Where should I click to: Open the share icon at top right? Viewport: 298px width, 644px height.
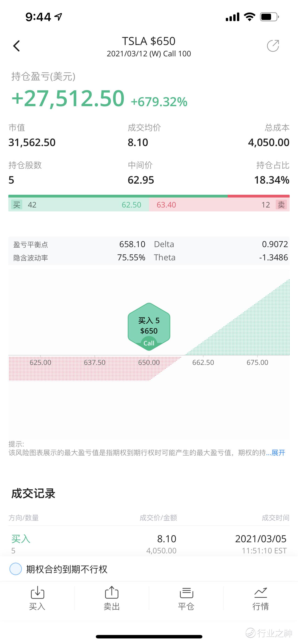coord(273,46)
